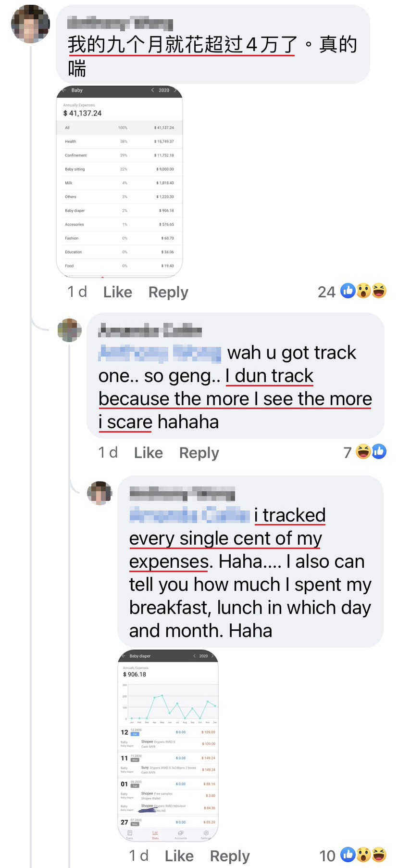
Task: Reply to the "breakfast, lunch" comment
Action: (230, 856)
